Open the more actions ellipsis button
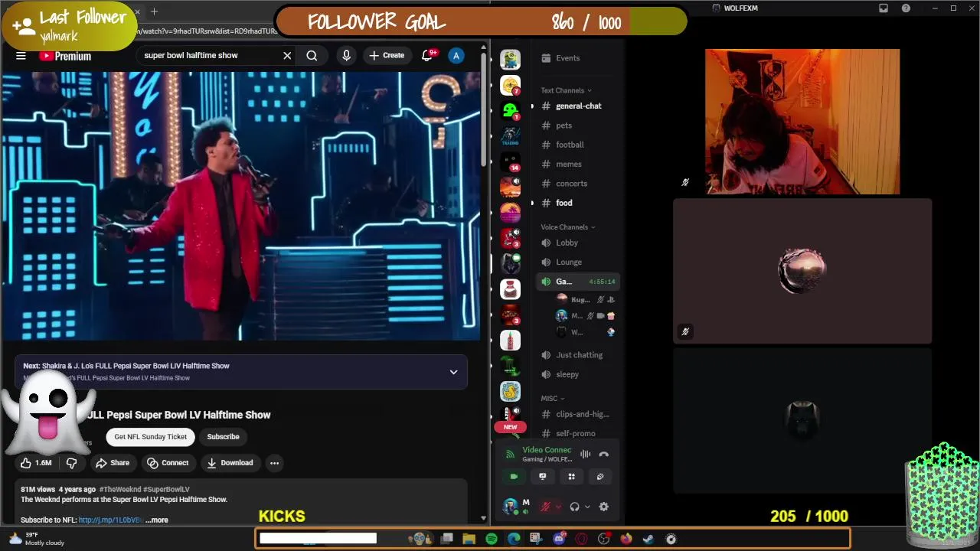The width and height of the screenshot is (980, 551). (x=274, y=462)
